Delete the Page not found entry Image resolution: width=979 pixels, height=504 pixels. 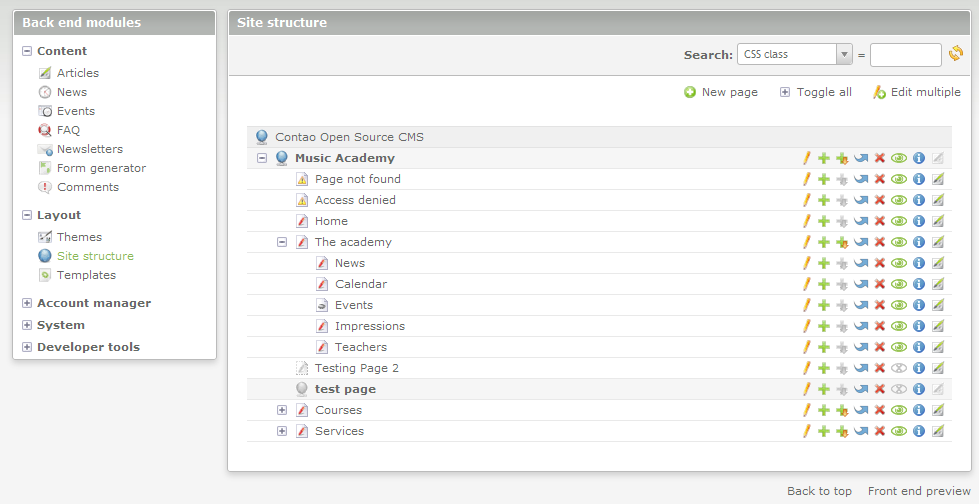click(x=880, y=179)
